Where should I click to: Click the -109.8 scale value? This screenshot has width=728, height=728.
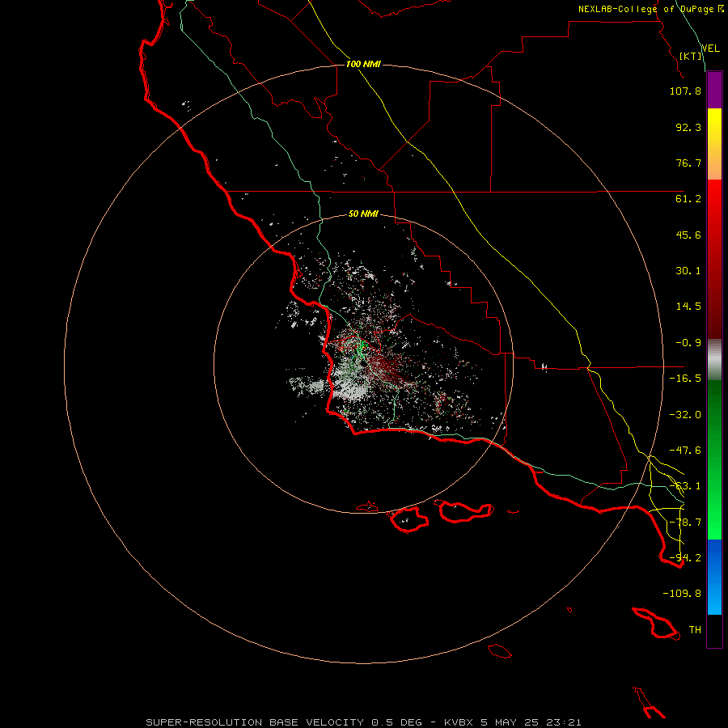point(682,594)
